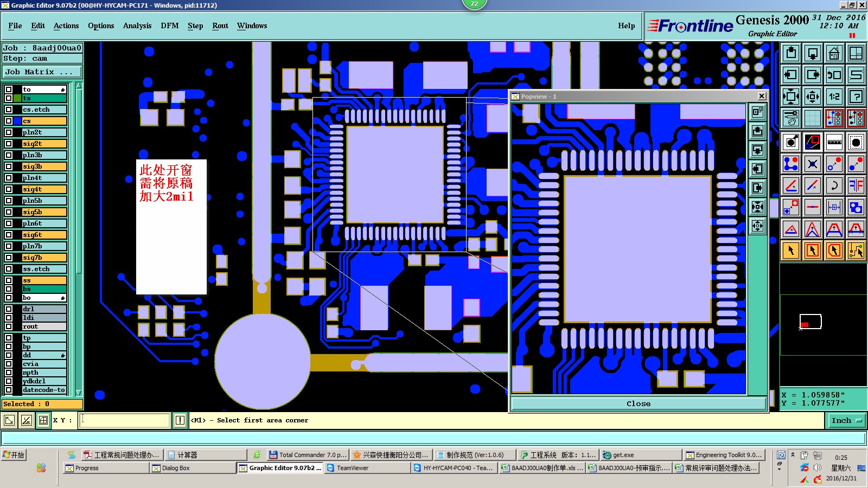The width and height of the screenshot is (868, 488).
Task: Enable the drl layer checkbox
Action: (9, 309)
